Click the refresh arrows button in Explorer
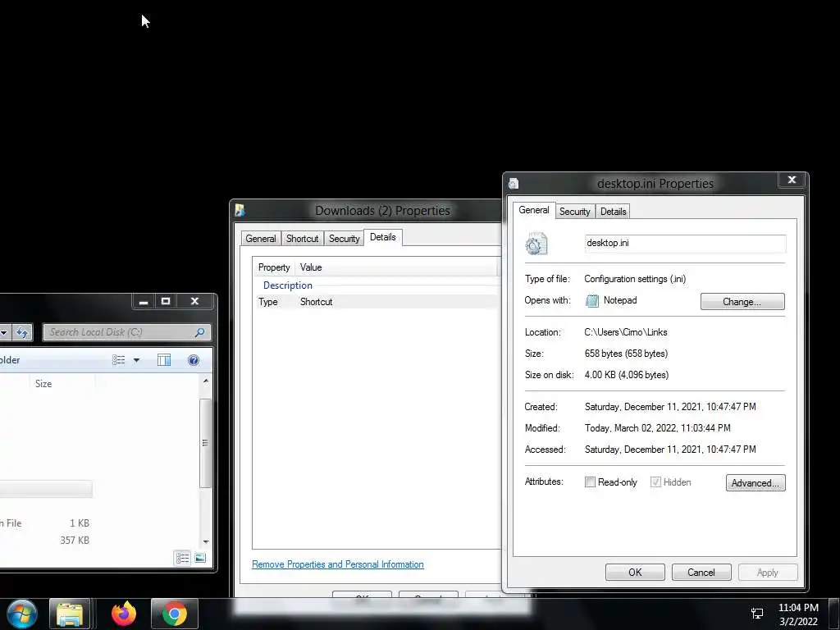Viewport: 840px width, 630px height. 22,332
